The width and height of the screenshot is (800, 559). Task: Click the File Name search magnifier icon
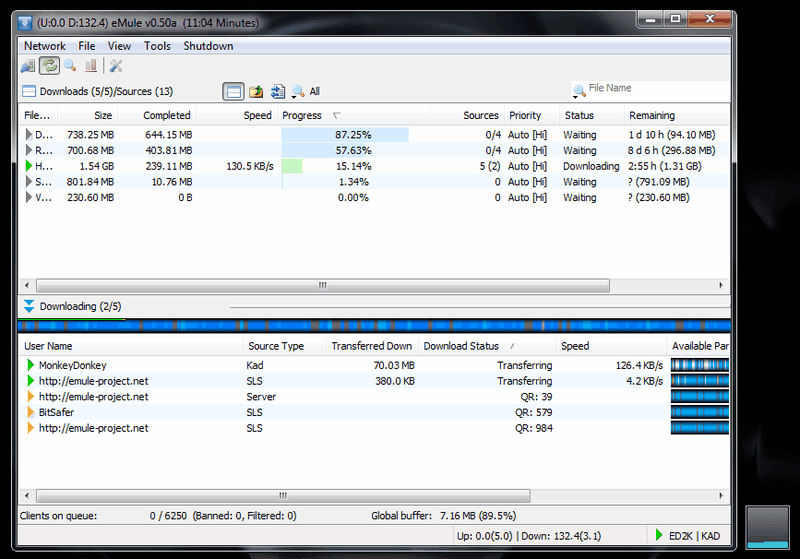point(579,91)
